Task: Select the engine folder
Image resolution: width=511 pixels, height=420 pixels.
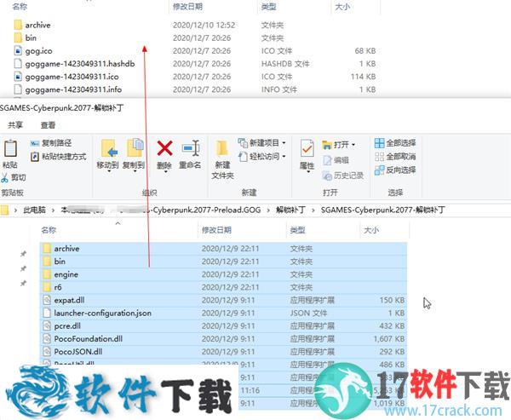Action: click(223, 274)
